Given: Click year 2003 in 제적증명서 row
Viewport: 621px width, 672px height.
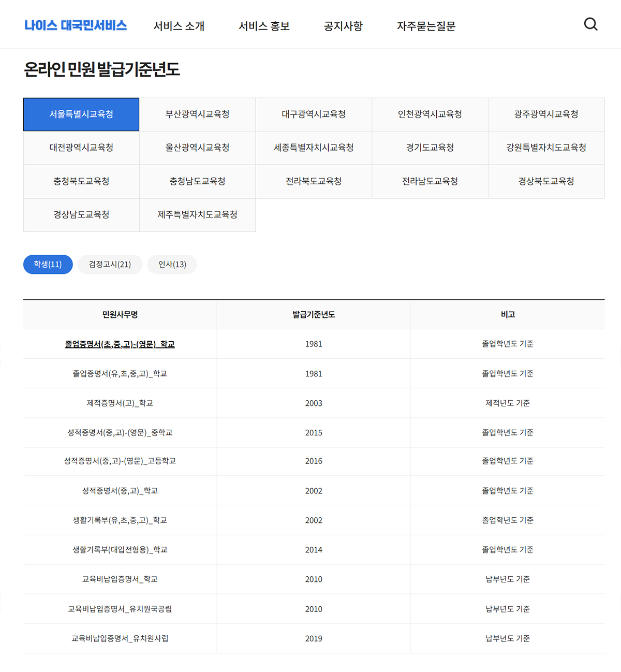Looking at the screenshot, I should pyautogui.click(x=314, y=403).
